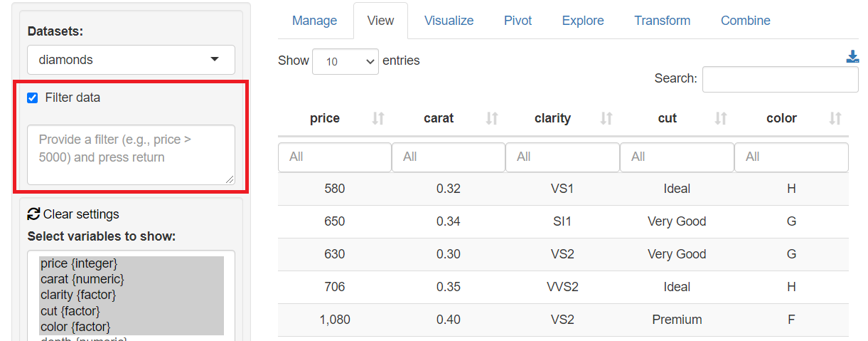Focus the filter expression text area
Viewport: 868px width, 341px height.
pos(131,154)
